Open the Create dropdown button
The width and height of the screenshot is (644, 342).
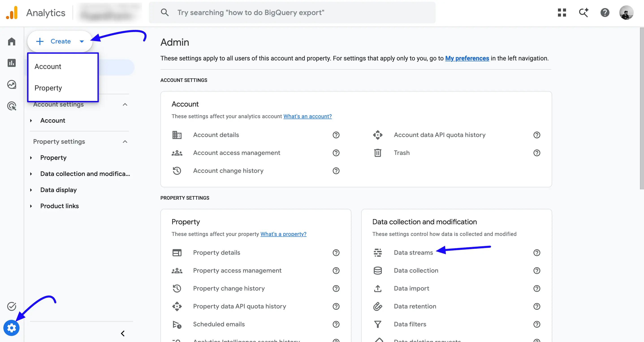[x=60, y=41]
